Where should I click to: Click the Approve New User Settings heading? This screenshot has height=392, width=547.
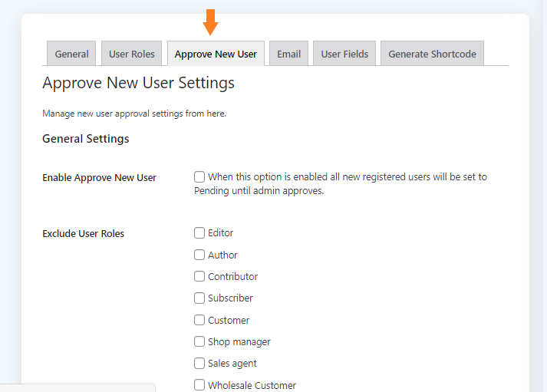point(138,83)
